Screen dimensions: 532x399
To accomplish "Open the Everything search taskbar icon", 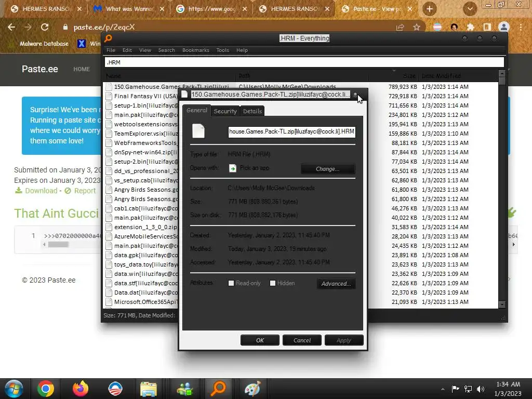I will (218, 389).
